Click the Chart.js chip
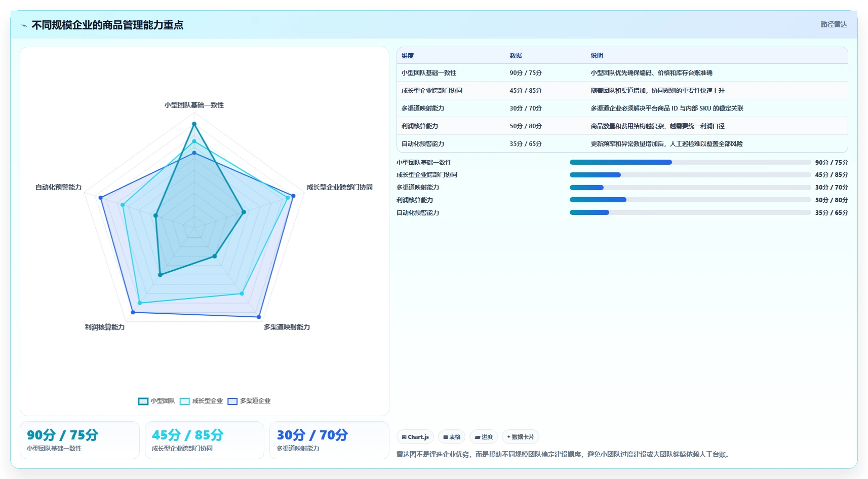The width and height of the screenshot is (868, 479). click(415, 437)
